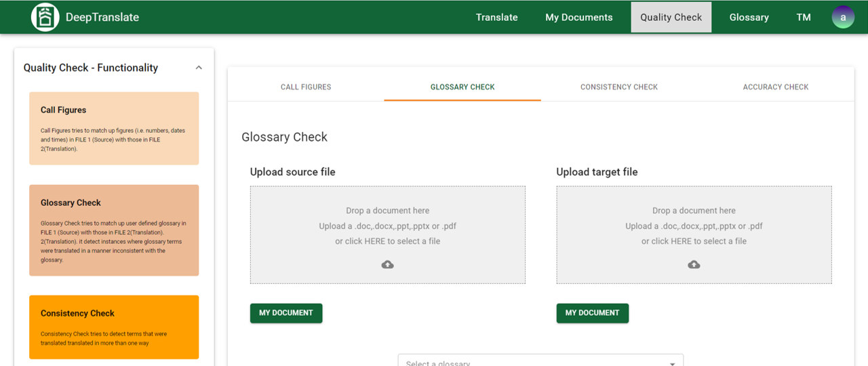The height and width of the screenshot is (366, 868).
Task: Switch to the Call Figures tab
Action: (x=306, y=87)
